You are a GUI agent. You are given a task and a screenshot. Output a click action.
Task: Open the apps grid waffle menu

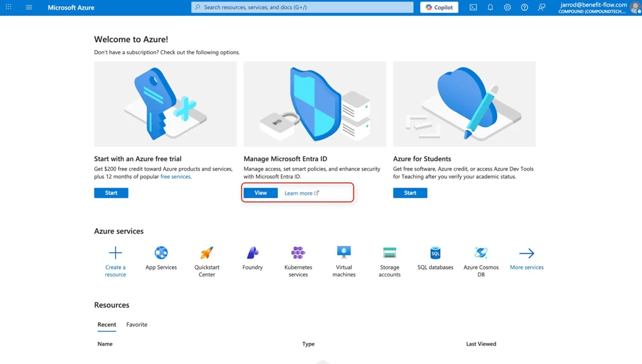(x=8, y=7)
